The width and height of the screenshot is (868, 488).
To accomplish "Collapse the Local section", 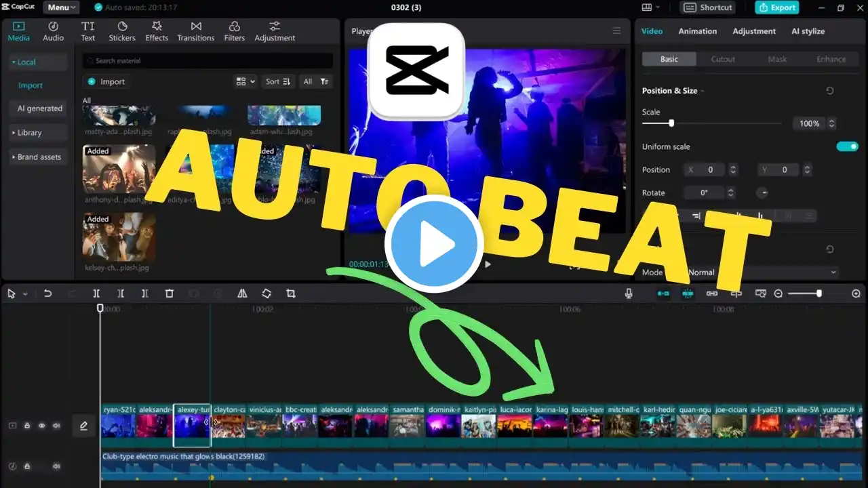I will point(39,62).
